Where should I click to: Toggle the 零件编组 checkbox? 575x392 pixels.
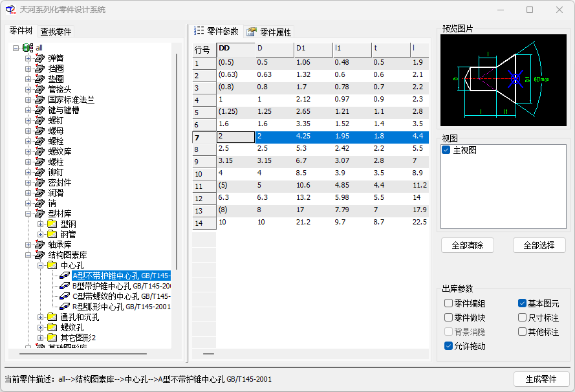coord(448,303)
